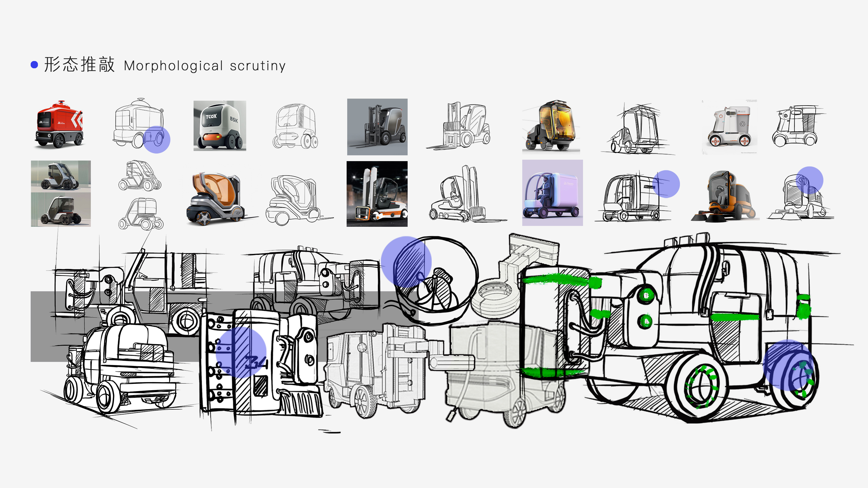Click the purple background delivery cart image
This screenshot has height=488, width=868.
[552, 193]
